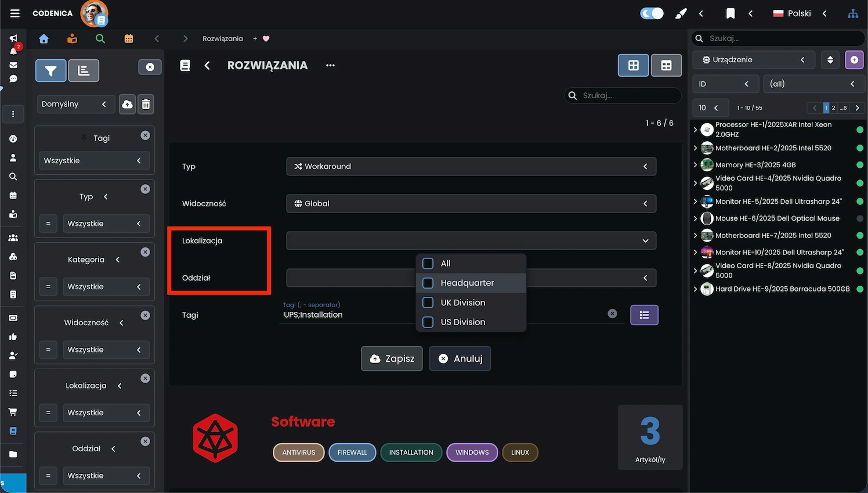
Task: Select the Rozwiązania breadcrumb tab
Action: 222,39
